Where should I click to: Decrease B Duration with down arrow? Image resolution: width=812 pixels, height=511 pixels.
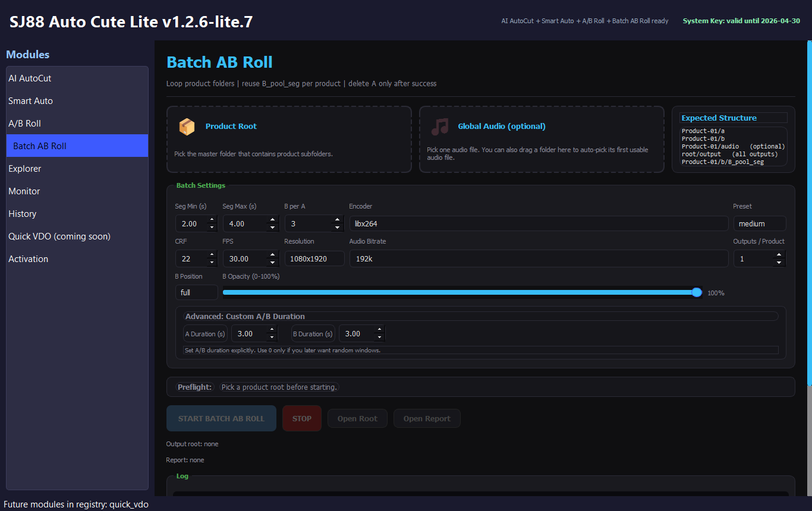379,338
